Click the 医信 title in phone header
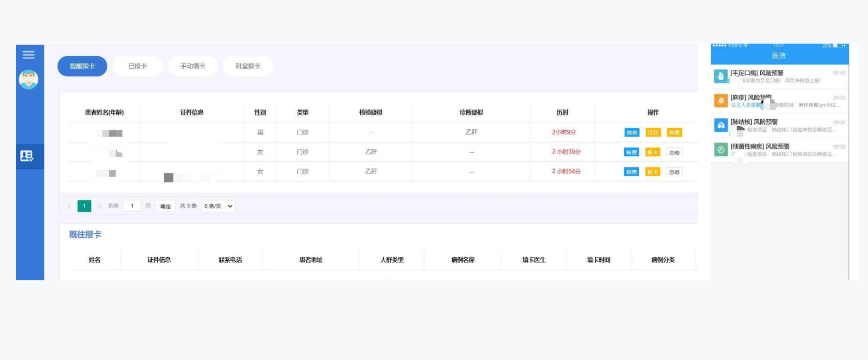868x360 pixels. [x=778, y=56]
